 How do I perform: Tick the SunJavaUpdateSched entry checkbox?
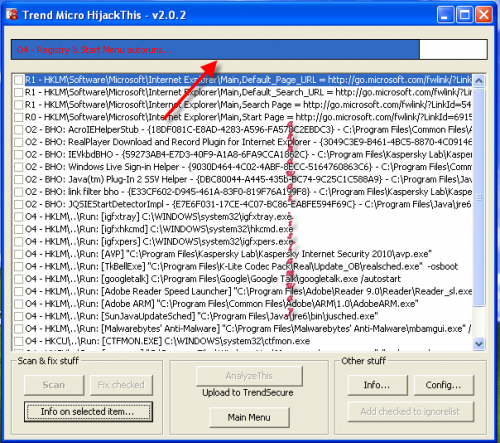[x=19, y=316]
